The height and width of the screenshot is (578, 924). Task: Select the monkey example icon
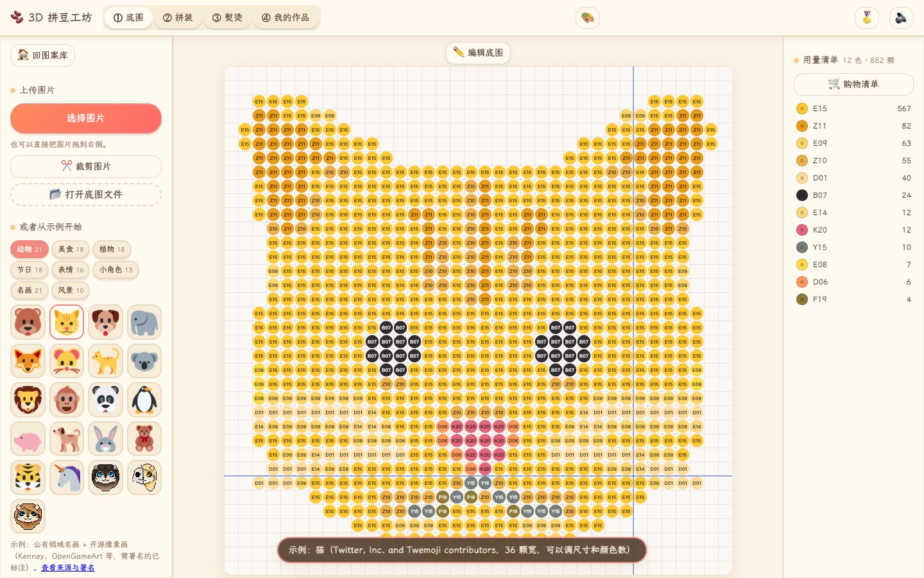coord(67,399)
